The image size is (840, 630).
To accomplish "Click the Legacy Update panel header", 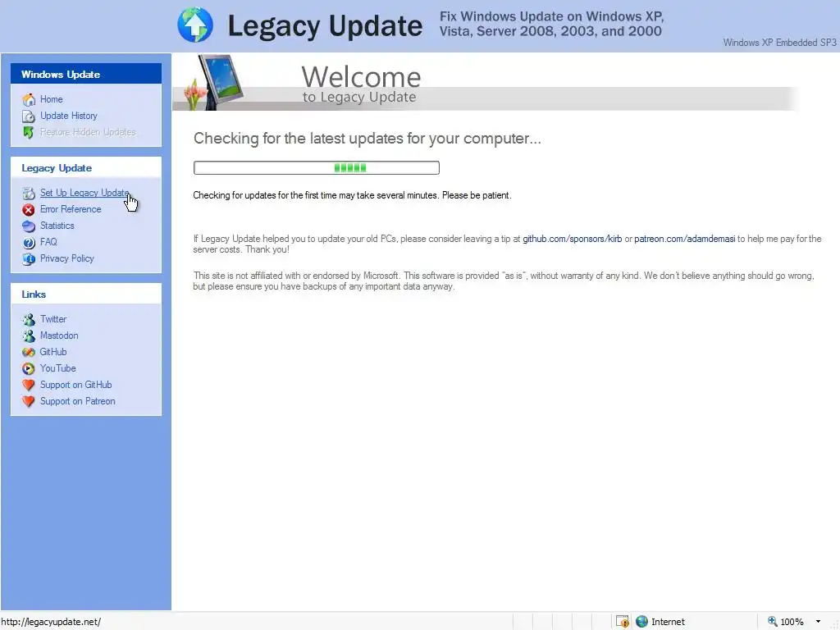I will click(86, 167).
